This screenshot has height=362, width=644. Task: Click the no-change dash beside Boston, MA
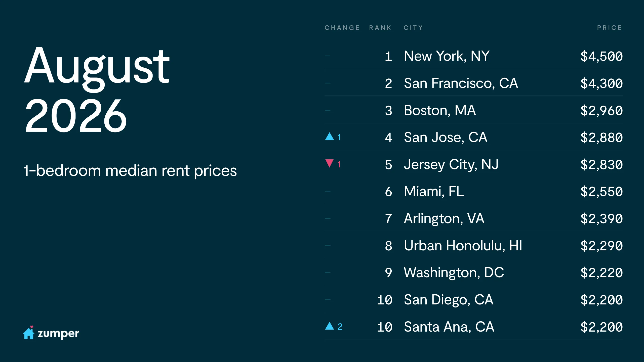[x=328, y=110]
